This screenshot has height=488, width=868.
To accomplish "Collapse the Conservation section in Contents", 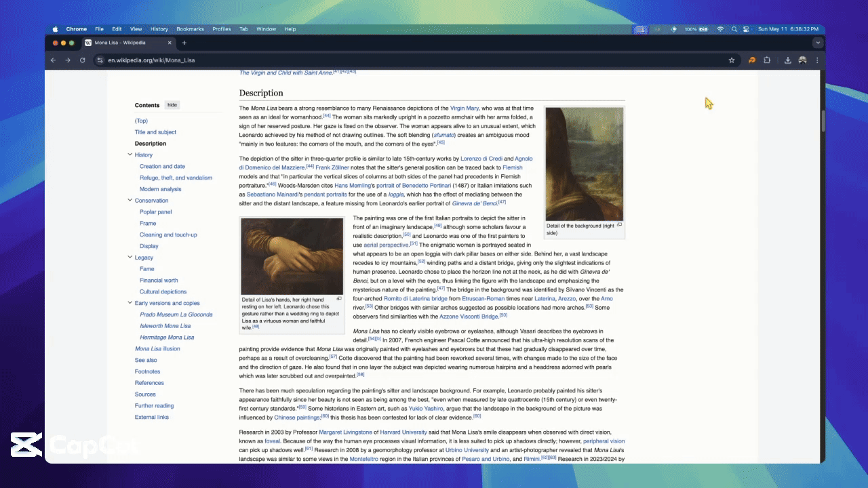I will click(130, 201).
